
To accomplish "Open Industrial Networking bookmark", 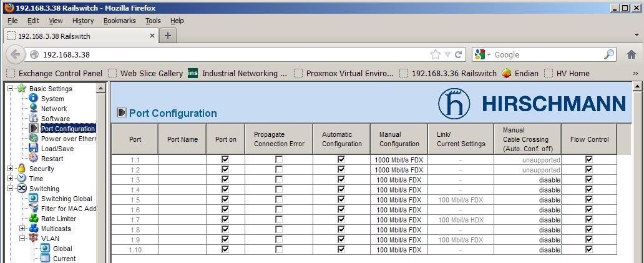I will [238, 74].
